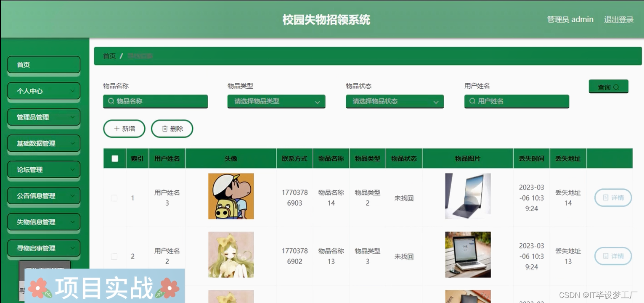
Task: Expand the 个人中心 sidebar menu
Action: [44, 91]
